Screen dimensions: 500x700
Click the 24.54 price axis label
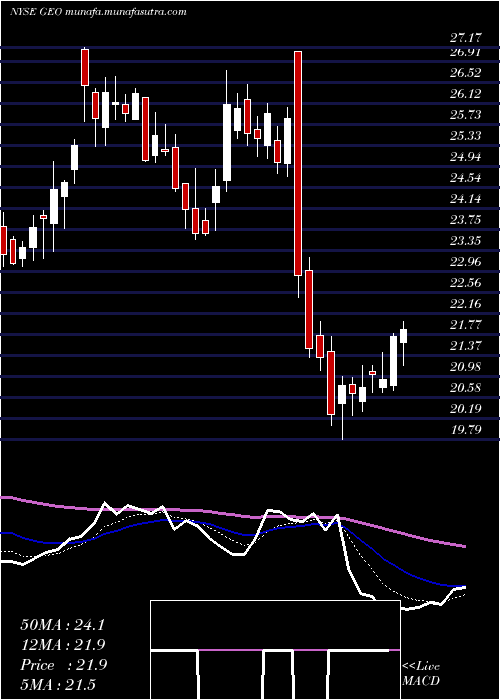coord(465,178)
